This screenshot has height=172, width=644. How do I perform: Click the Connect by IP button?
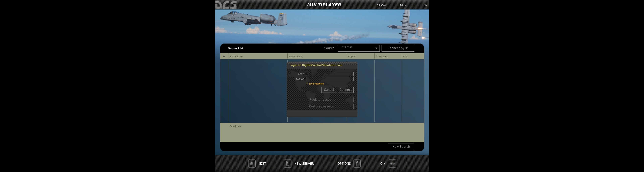tap(398, 48)
